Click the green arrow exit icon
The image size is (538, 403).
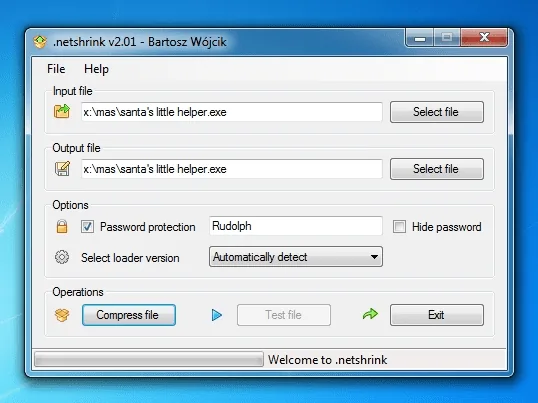pyautogui.click(x=370, y=314)
